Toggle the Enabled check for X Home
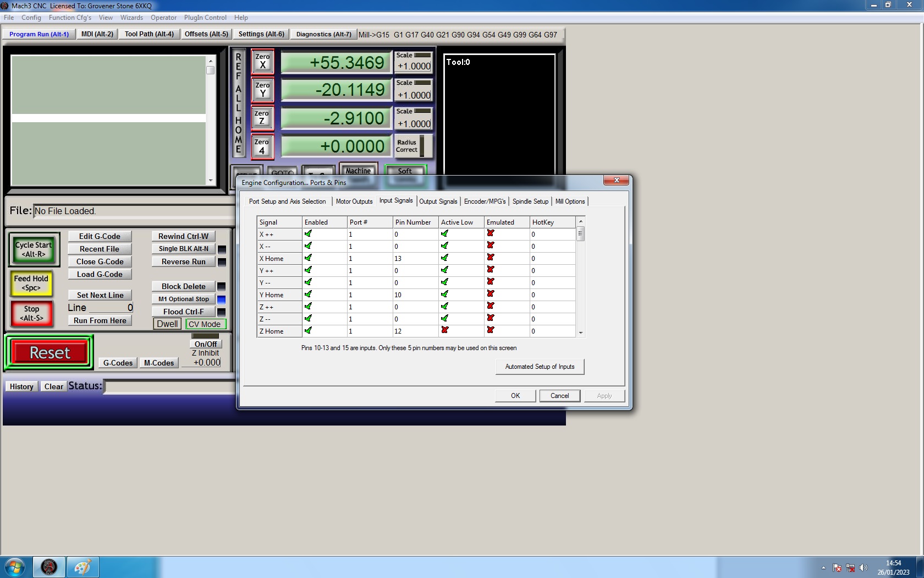Viewport: 924px width, 578px height. pyautogui.click(x=308, y=258)
